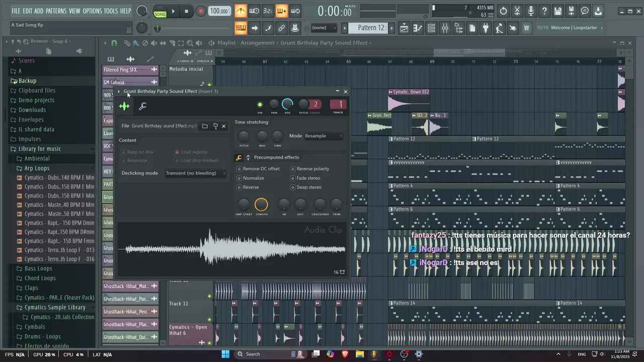Enable the Swap stereo option

click(x=306, y=187)
